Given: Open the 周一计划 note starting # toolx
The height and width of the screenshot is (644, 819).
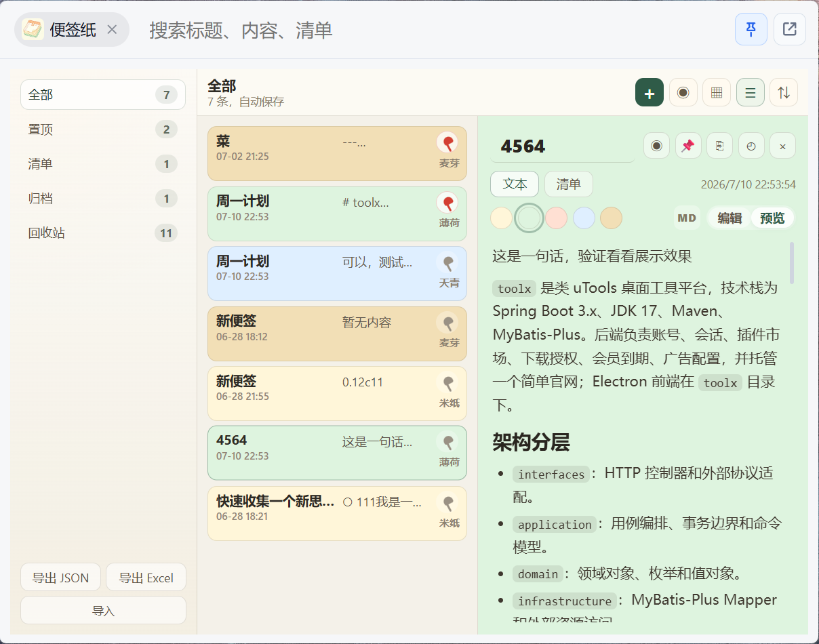Looking at the screenshot, I should [x=337, y=214].
